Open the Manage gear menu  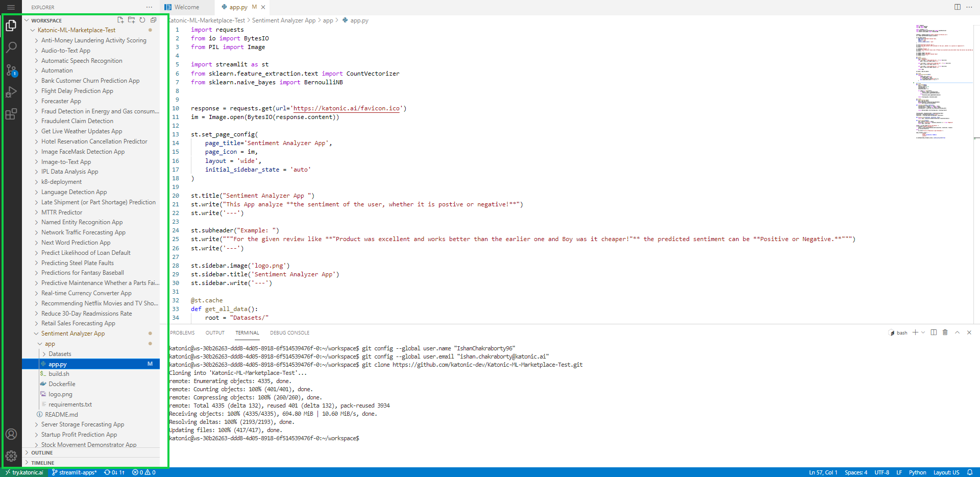(11, 456)
